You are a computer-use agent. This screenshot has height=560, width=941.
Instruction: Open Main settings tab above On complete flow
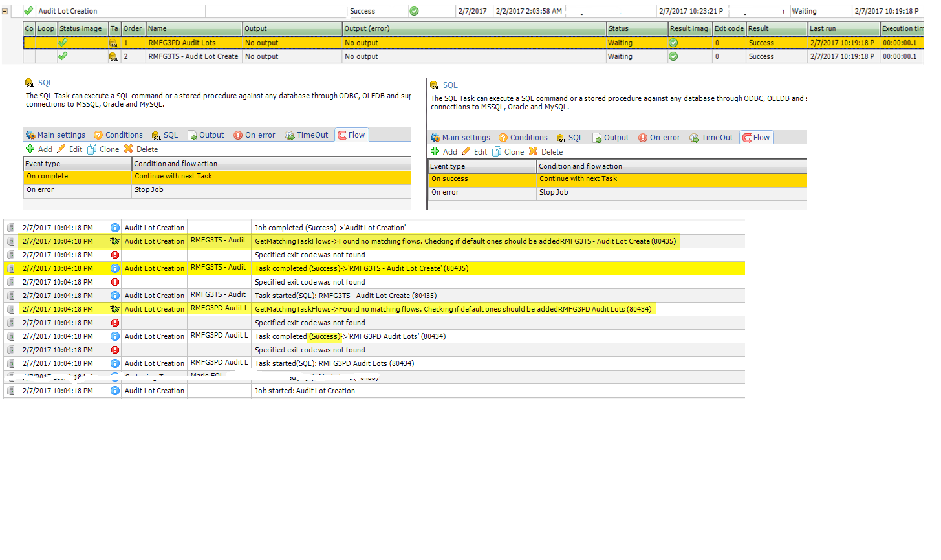click(56, 135)
